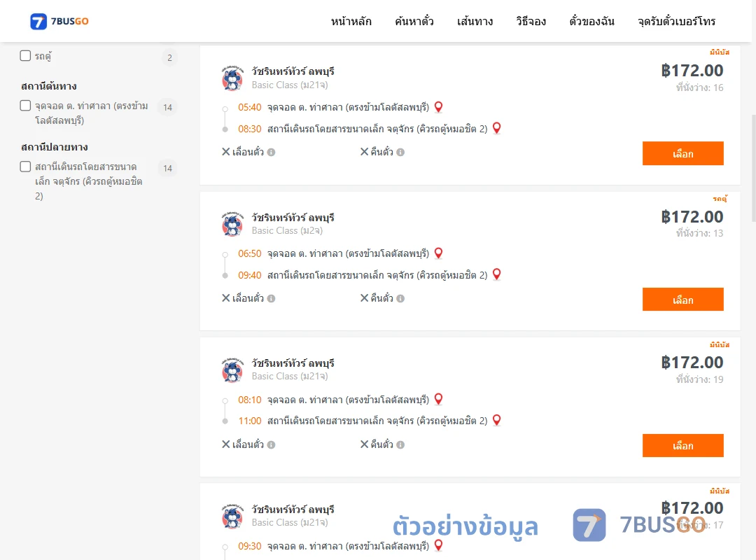Click เลื่อนตั๋ว label on the 08:10 trip
Screen dimensions: 756x560
pyautogui.click(x=248, y=444)
